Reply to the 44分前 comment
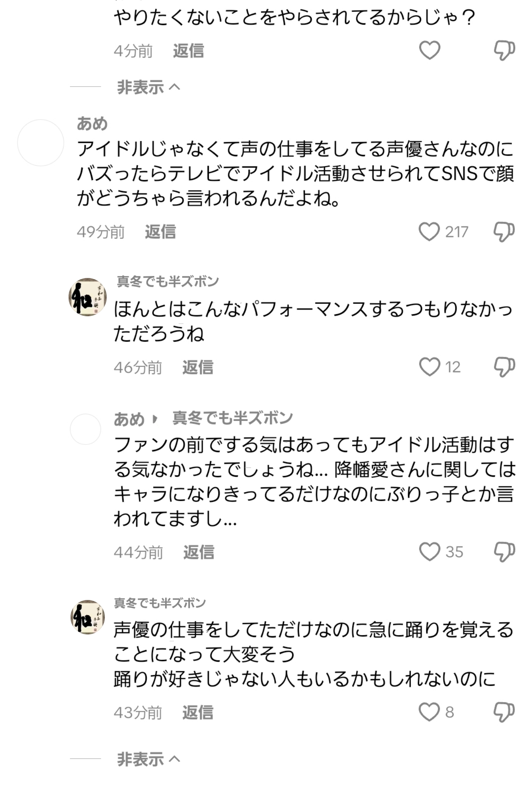532x786 pixels. 199,552
